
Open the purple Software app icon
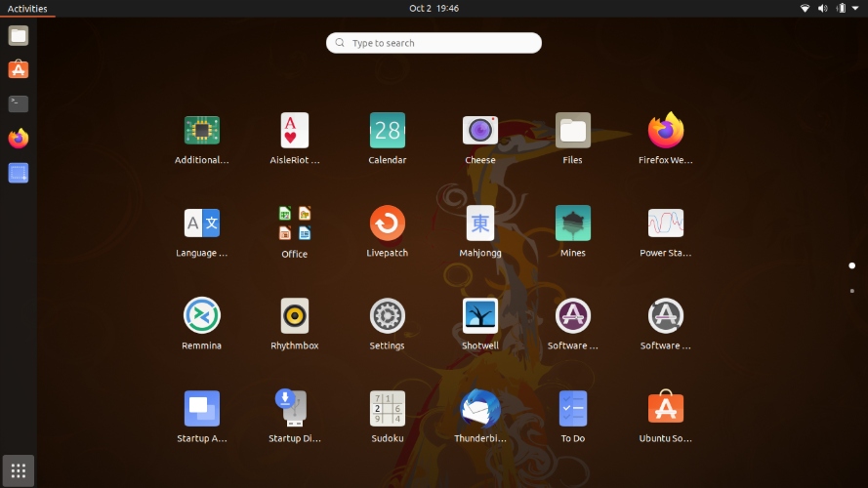(573, 316)
